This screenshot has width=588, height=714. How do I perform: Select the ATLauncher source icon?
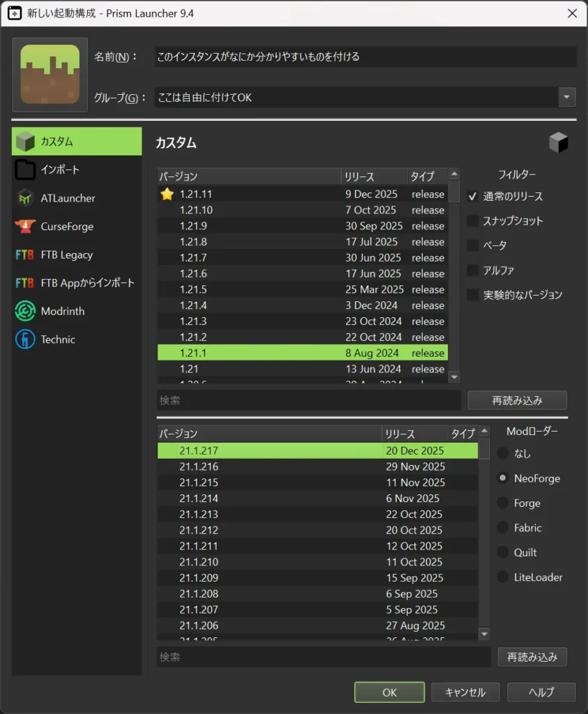(x=25, y=198)
